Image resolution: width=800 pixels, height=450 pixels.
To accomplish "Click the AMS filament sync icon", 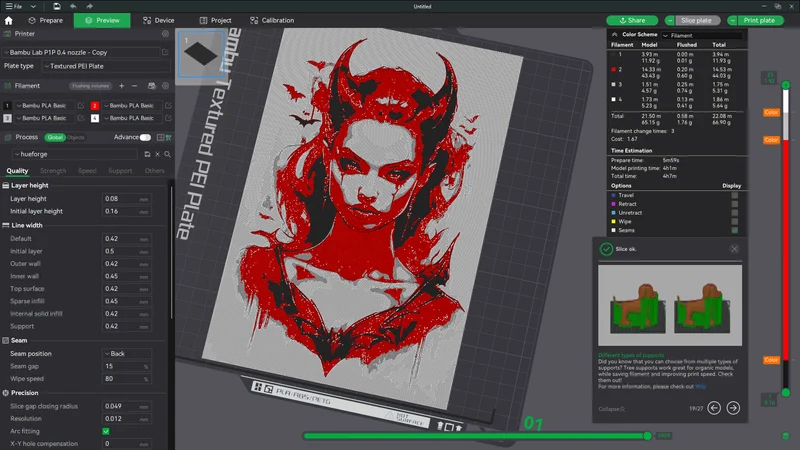I will pos(152,86).
